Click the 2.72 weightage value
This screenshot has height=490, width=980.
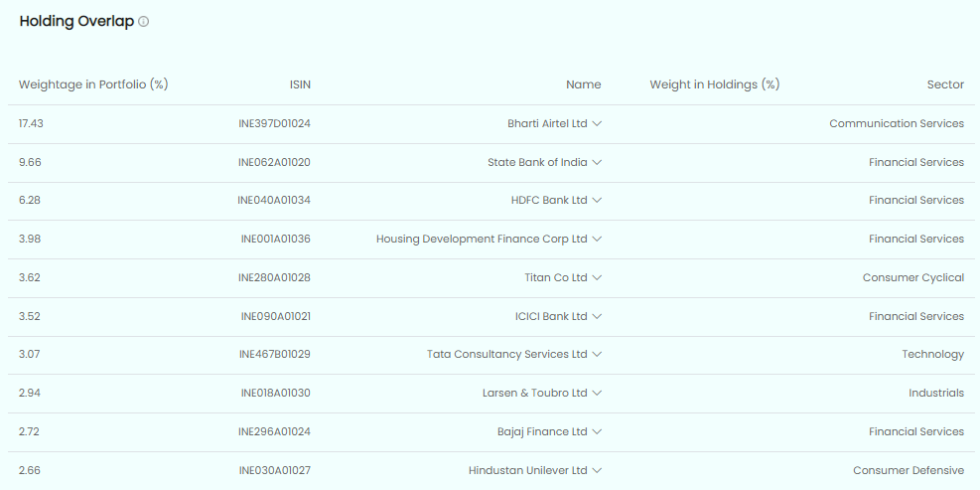(x=30, y=431)
